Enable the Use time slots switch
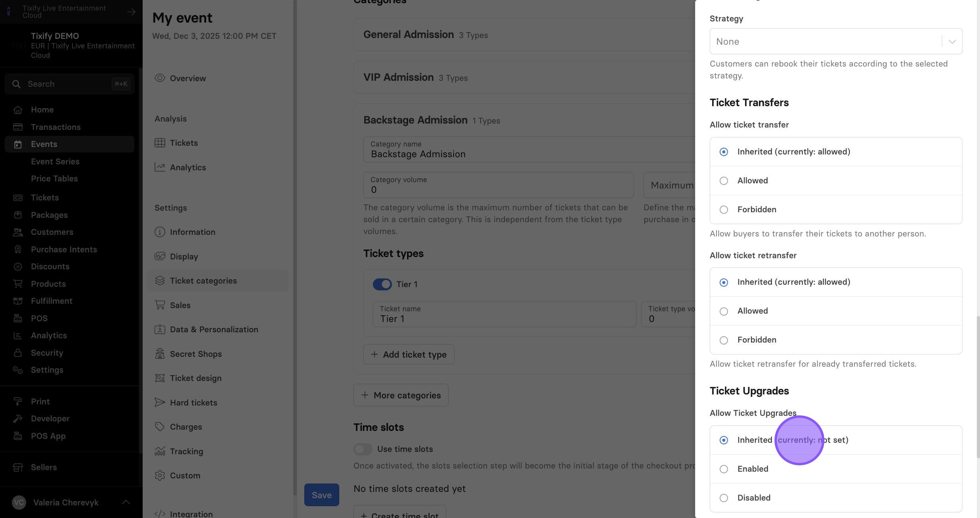 [x=363, y=449]
